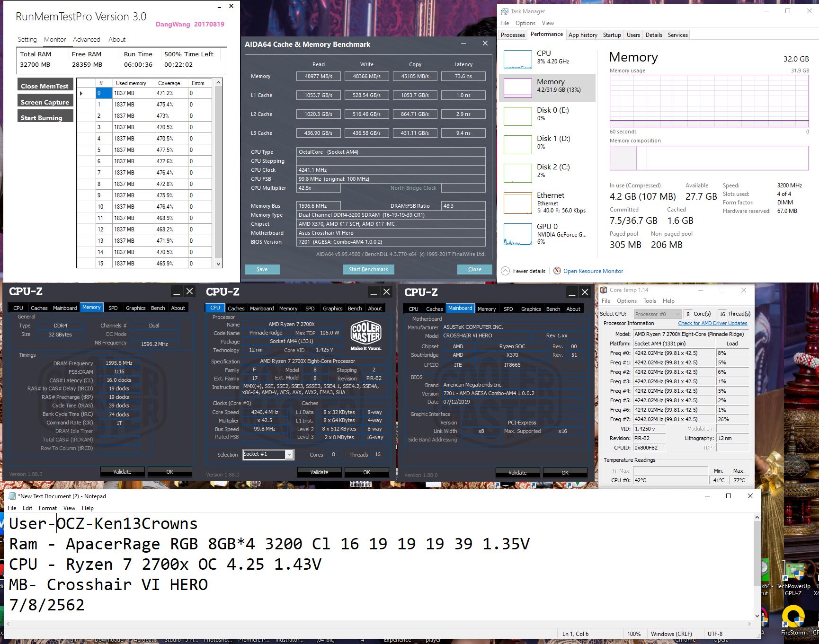The width and height of the screenshot is (819, 644).
Task: Click the Core Temp title bar icon
Action: click(604, 290)
